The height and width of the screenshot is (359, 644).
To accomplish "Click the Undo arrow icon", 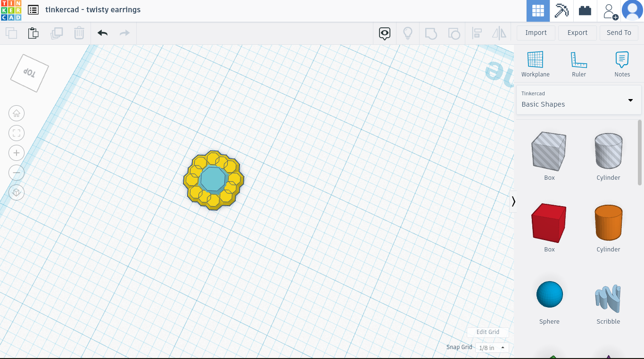I will (x=102, y=33).
